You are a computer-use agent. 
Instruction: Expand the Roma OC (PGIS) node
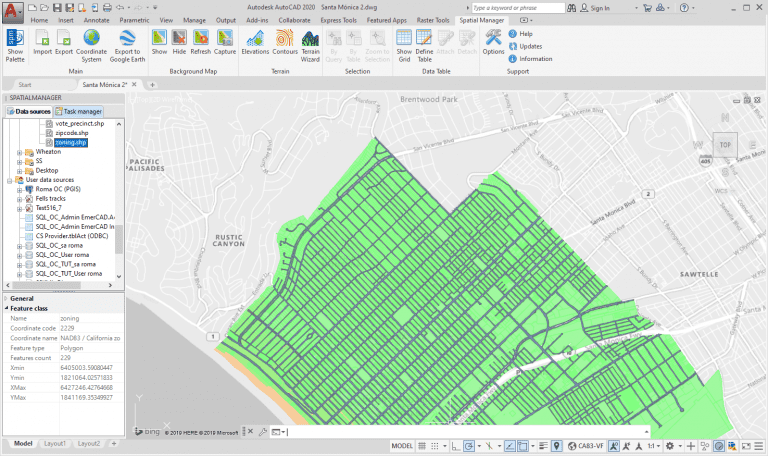click(x=20, y=190)
